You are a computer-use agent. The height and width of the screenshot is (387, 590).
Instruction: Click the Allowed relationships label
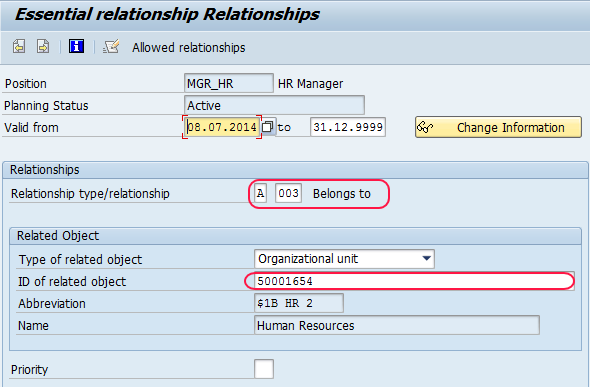pos(189,48)
